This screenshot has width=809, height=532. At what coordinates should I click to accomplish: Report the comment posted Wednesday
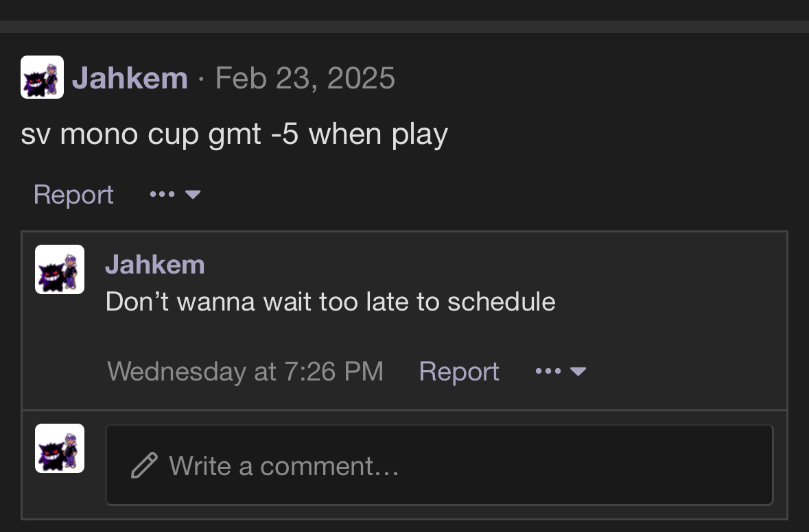click(x=459, y=372)
